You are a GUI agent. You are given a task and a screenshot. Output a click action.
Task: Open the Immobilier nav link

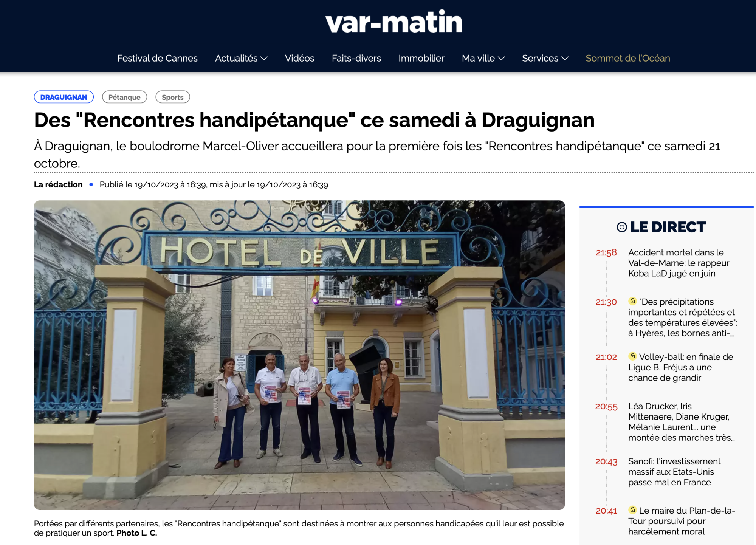point(421,58)
